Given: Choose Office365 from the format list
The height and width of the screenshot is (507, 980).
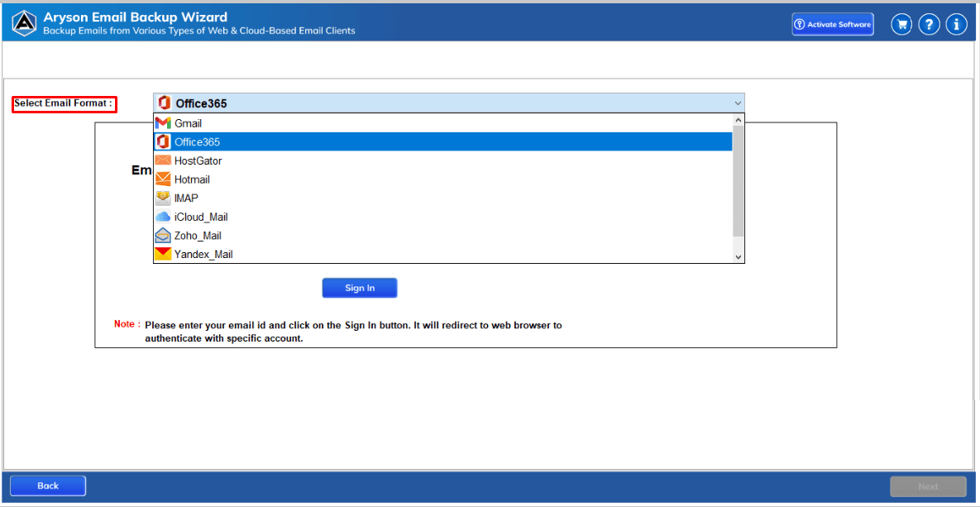Looking at the screenshot, I should (443, 142).
